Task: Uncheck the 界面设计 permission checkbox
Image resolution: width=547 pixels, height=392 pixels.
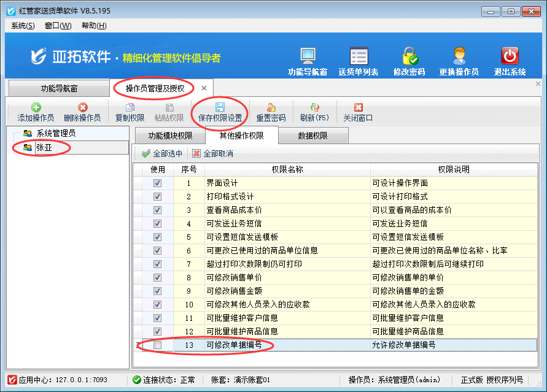Action: (158, 183)
